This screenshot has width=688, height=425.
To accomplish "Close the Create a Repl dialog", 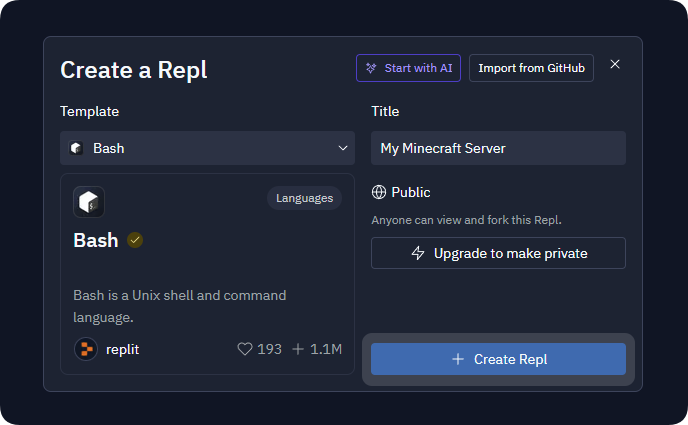I will (x=615, y=64).
